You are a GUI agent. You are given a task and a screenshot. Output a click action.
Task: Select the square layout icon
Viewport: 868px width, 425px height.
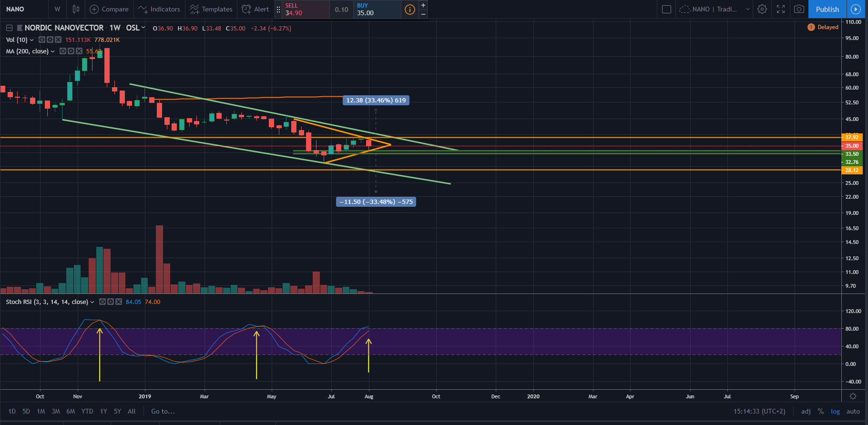click(x=667, y=9)
